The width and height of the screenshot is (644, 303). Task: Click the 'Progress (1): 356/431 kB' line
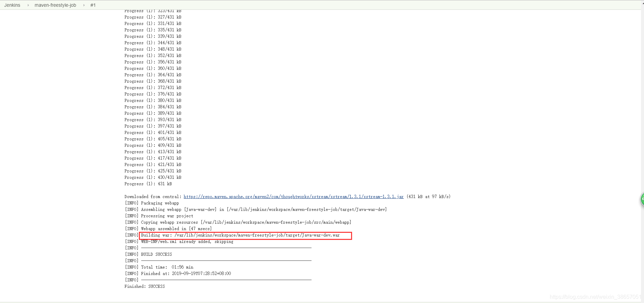[x=153, y=62]
